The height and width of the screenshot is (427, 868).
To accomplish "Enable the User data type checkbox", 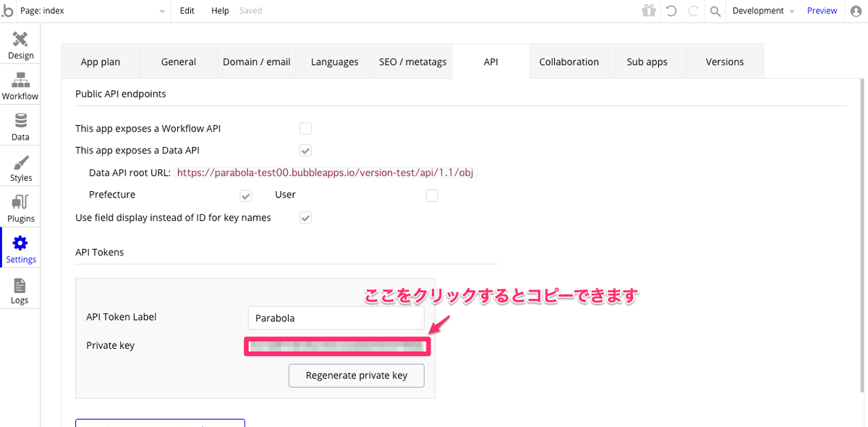I will pyautogui.click(x=432, y=195).
